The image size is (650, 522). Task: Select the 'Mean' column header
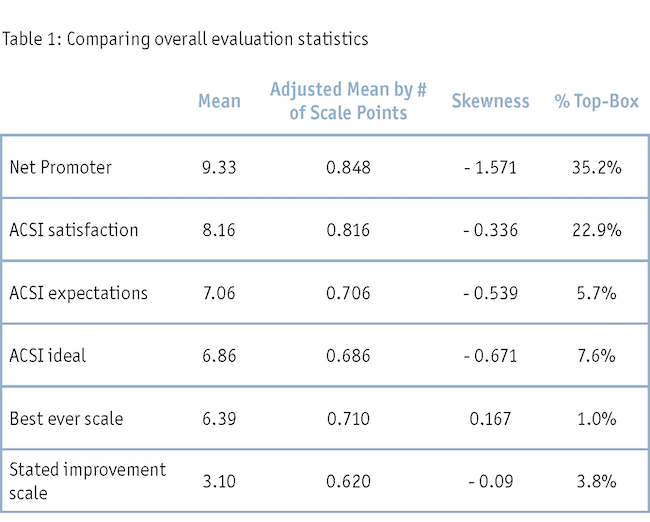point(219,101)
